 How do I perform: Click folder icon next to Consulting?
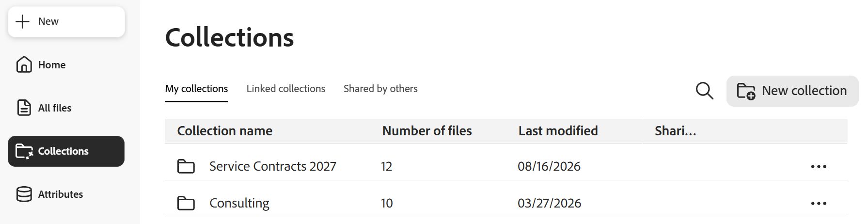tap(186, 203)
